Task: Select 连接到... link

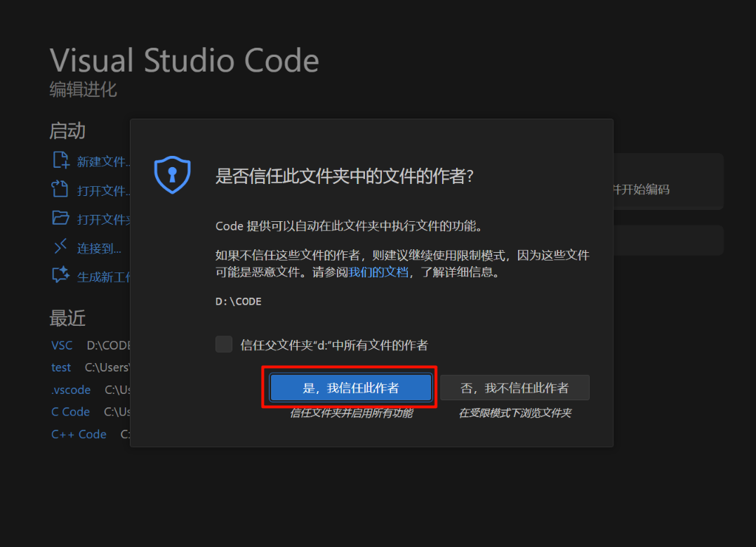Action: tap(99, 249)
